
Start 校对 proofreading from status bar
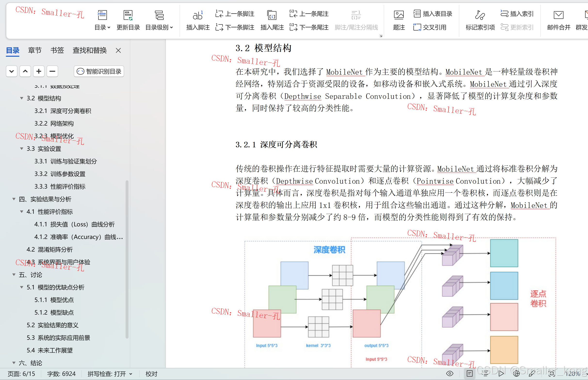coord(151,374)
